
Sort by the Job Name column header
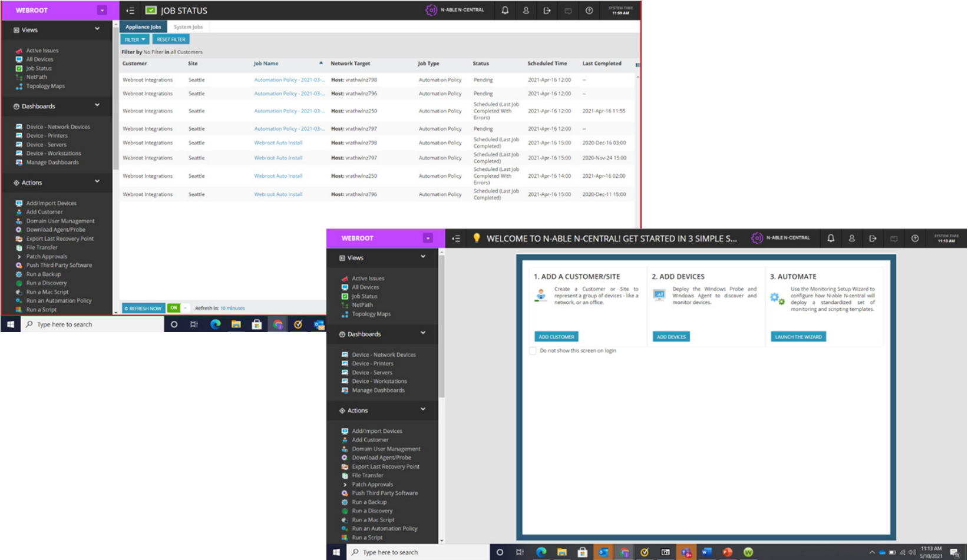click(266, 64)
